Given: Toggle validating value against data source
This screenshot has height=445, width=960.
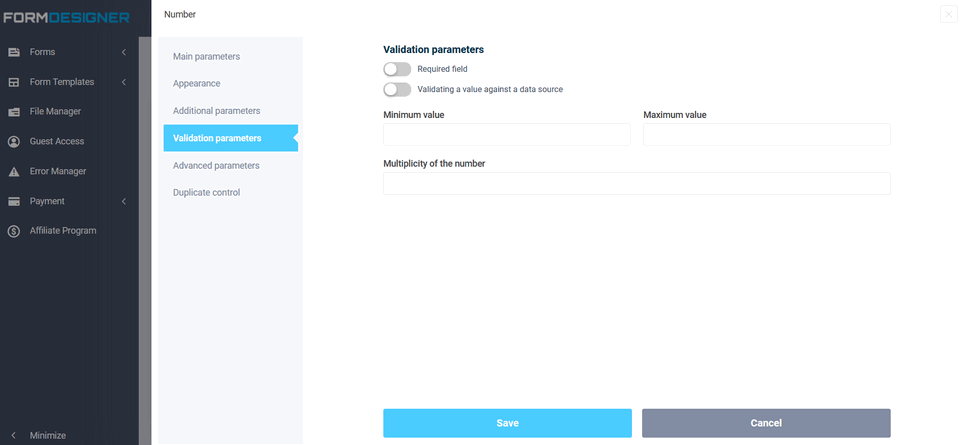Looking at the screenshot, I should [x=397, y=89].
